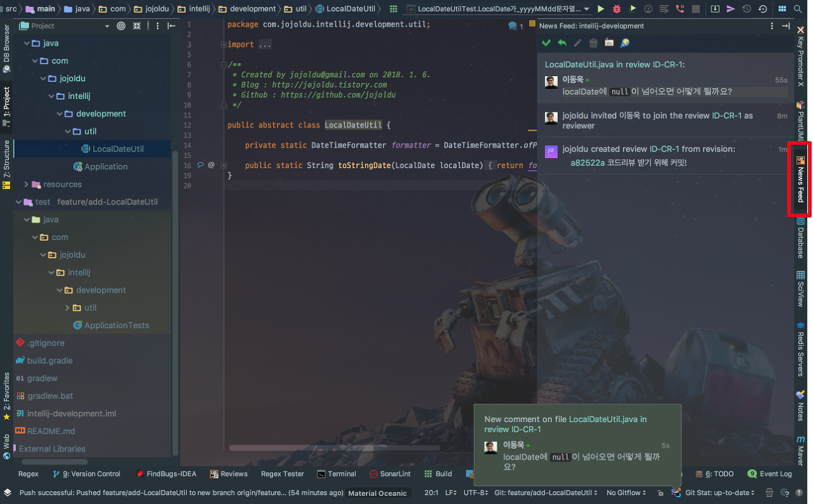Run the selected test configuration
The width and height of the screenshot is (813, 504).
coord(601,9)
